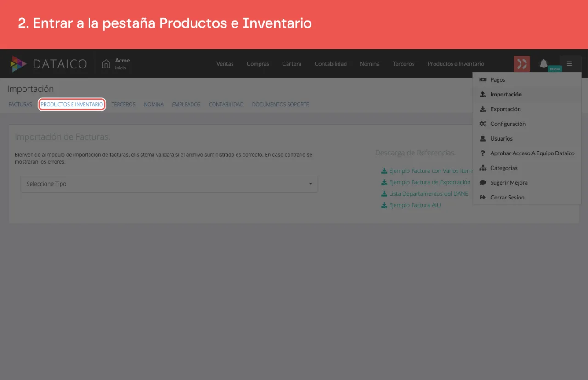The image size is (588, 380).
Task: Click the Exportación download icon
Action: click(x=483, y=109)
